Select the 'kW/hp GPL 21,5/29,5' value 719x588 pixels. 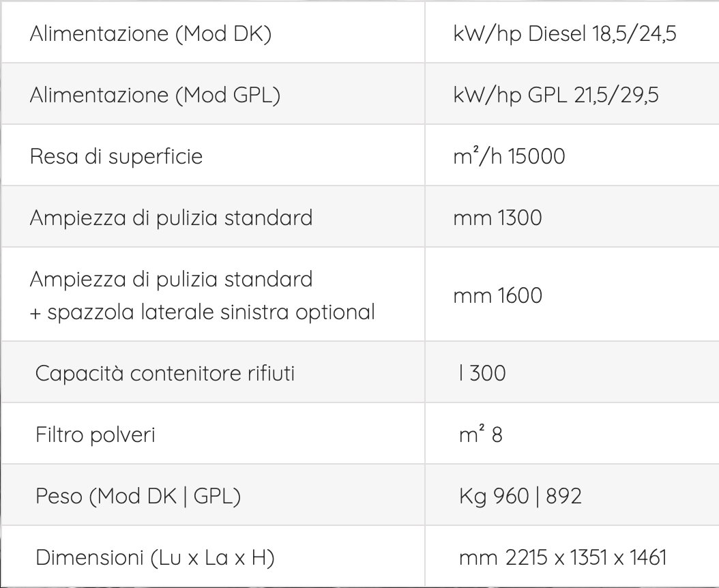click(x=556, y=95)
